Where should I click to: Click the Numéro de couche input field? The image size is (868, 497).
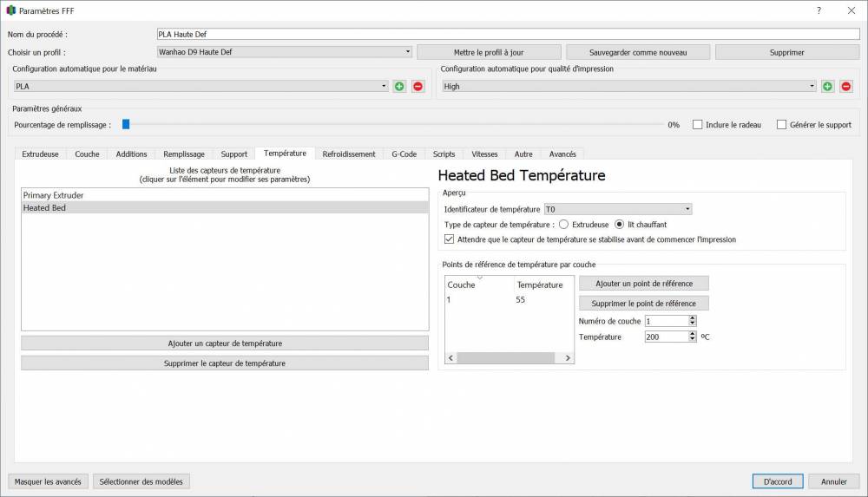[667, 321]
